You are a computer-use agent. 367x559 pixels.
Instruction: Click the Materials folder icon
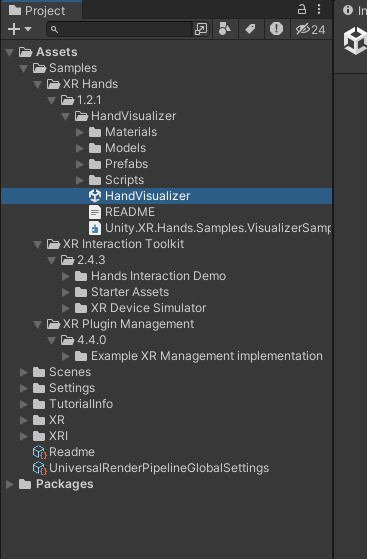pyautogui.click(x=95, y=133)
